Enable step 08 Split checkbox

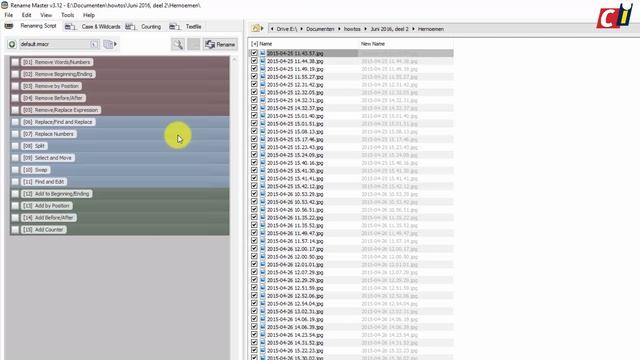15,146
